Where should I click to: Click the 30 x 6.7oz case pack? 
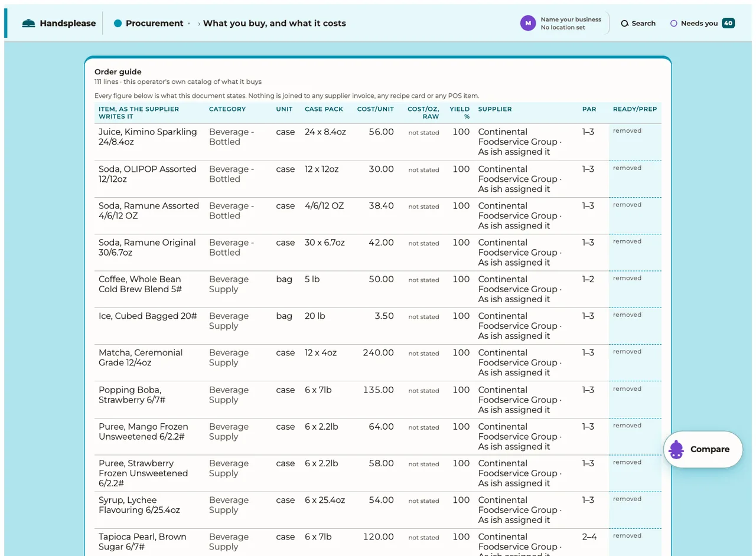pos(325,243)
